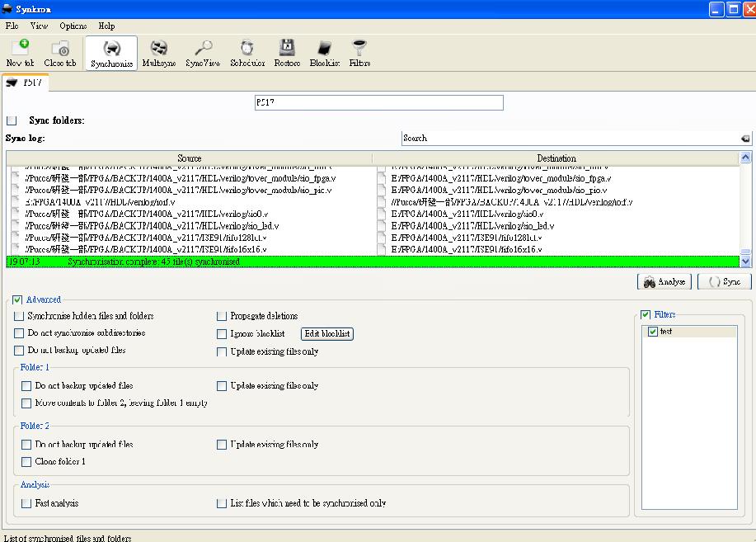
Task: Enable general Do not backup updated files
Action: (x=19, y=351)
